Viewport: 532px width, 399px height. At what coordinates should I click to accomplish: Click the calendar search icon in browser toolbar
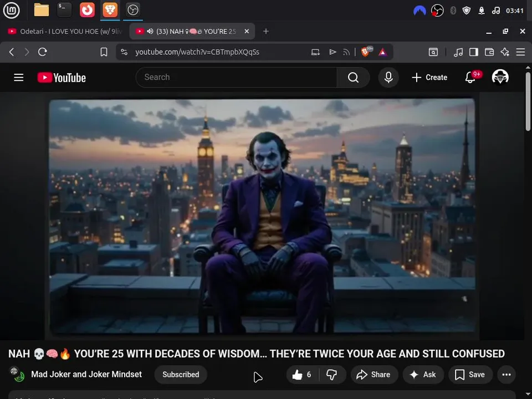(x=433, y=52)
